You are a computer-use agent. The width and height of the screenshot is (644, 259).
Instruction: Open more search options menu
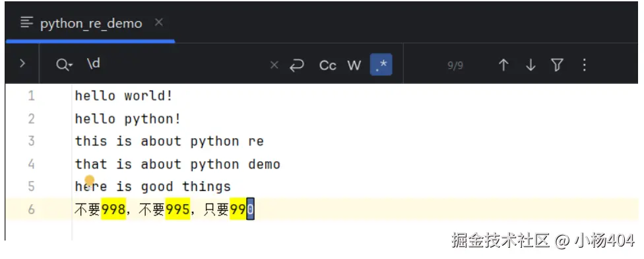coord(584,65)
